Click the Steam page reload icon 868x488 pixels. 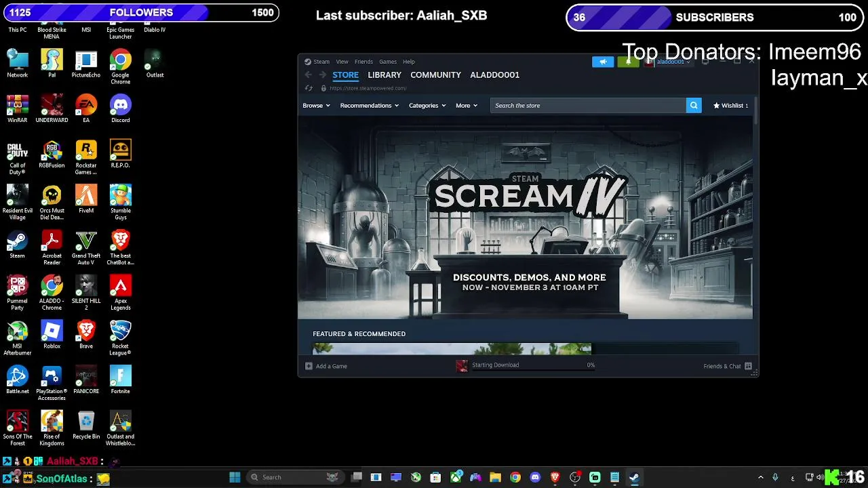pyautogui.click(x=309, y=88)
